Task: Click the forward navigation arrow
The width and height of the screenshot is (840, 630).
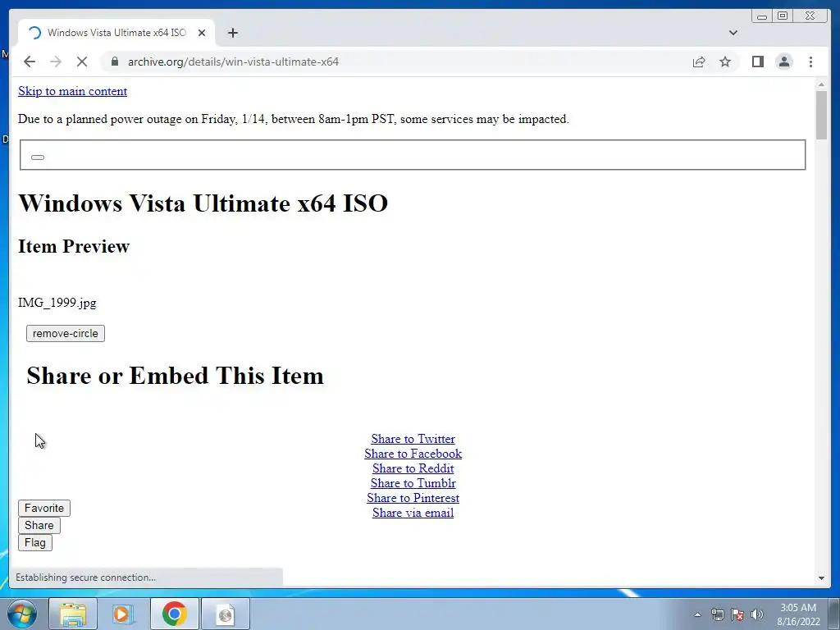Action: (56, 62)
